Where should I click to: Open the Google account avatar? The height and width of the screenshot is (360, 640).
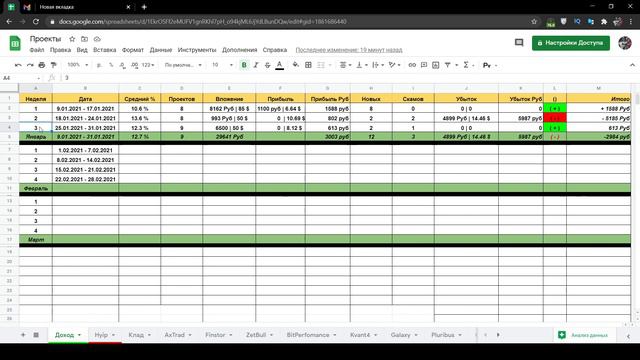625,42
